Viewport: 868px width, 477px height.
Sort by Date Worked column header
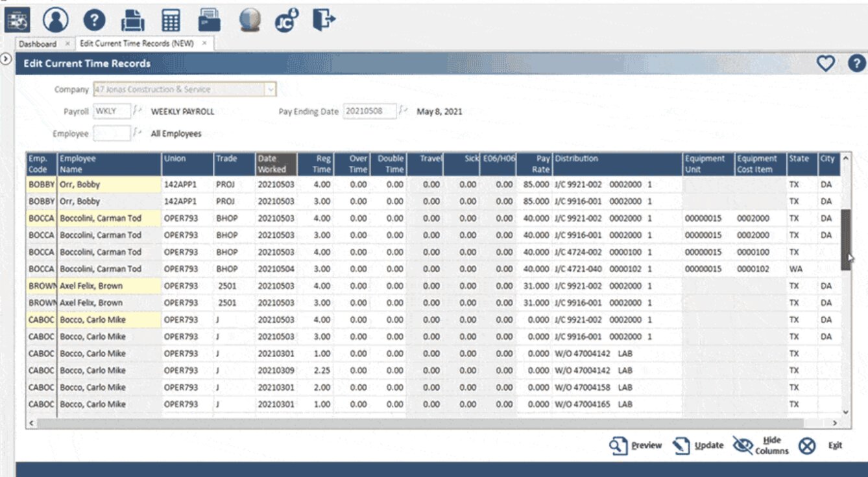coord(276,164)
